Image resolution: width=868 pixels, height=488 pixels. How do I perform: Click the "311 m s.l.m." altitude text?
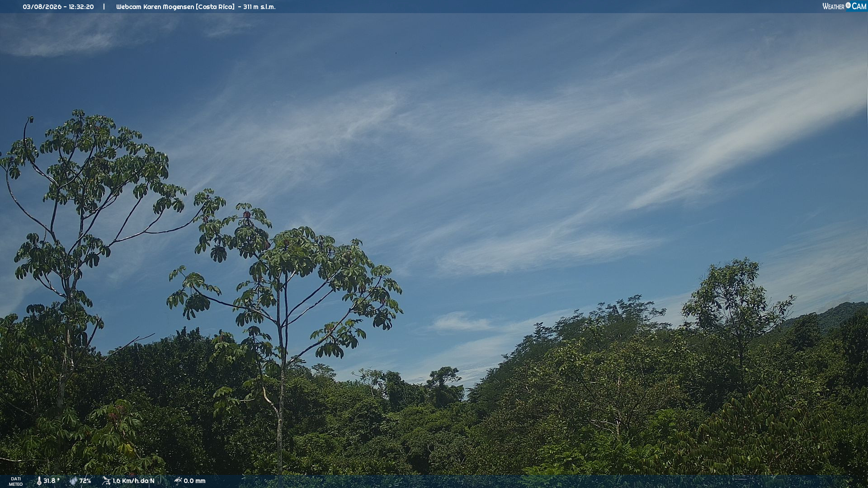pyautogui.click(x=259, y=7)
